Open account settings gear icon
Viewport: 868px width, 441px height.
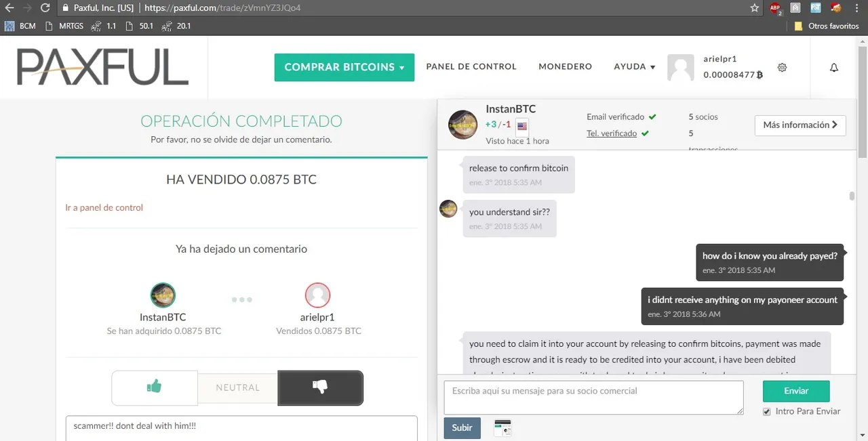(x=782, y=68)
